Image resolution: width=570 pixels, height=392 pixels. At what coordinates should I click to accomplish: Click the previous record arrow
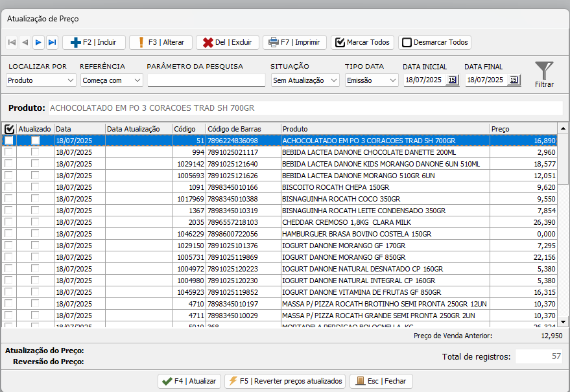tap(25, 43)
